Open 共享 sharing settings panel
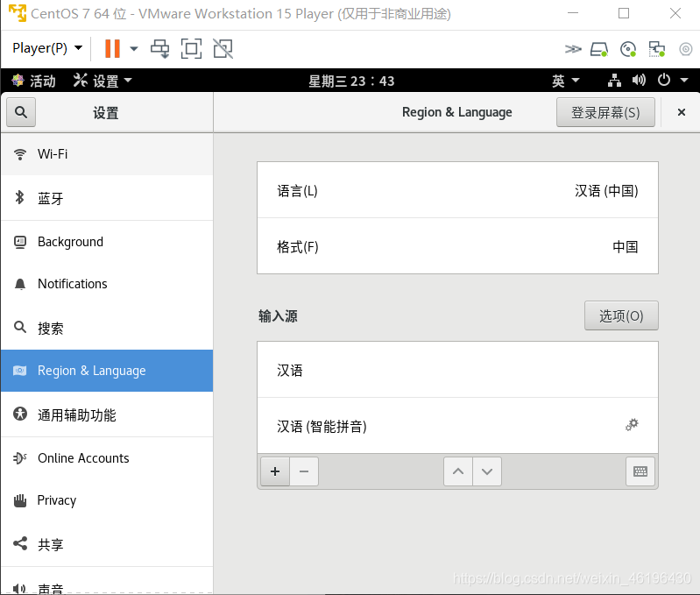700x595 pixels. click(x=107, y=544)
